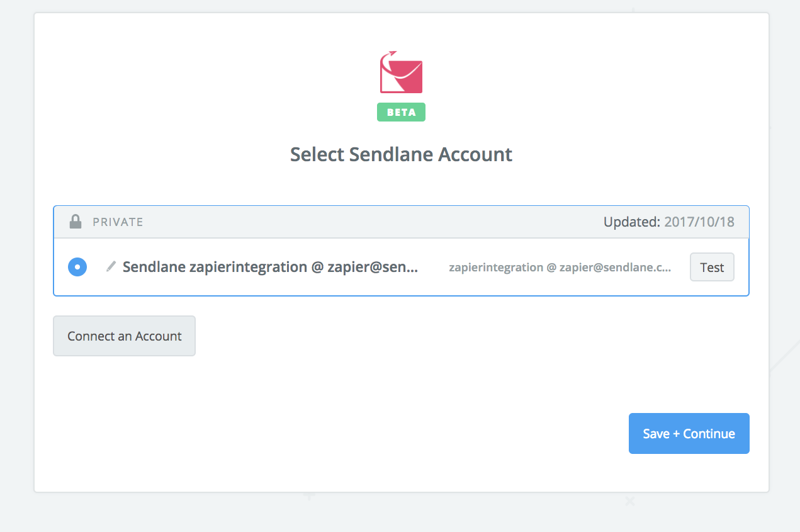Click the faint plus icon below the panel
Image resolution: width=800 pixels, height=532 pixels.
point(308,497)
